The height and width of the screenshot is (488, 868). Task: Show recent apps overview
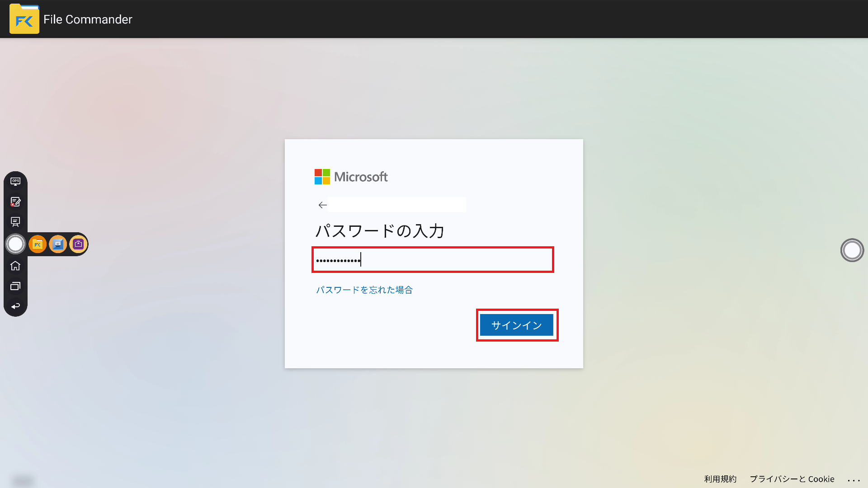coord(15,286)
